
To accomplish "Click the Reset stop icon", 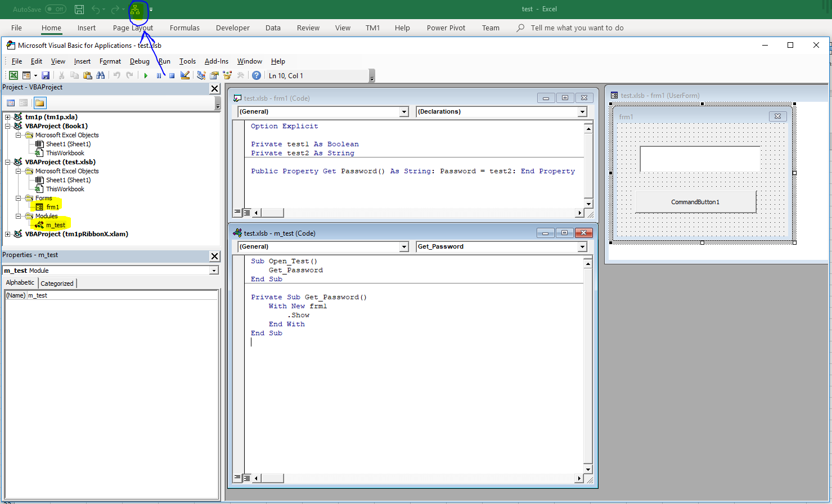I will [x=172, y=75].
